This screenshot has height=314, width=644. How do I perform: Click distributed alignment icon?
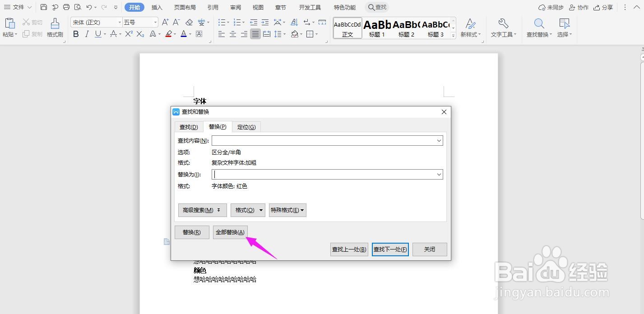click(267, 34)
